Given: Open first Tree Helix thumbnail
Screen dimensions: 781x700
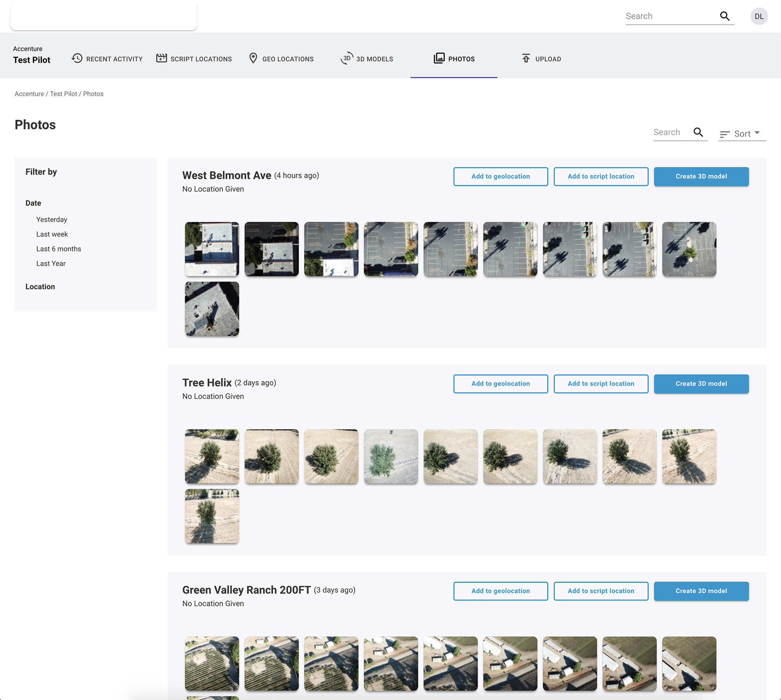Looking at the screenshot, I should pos(212,456).
